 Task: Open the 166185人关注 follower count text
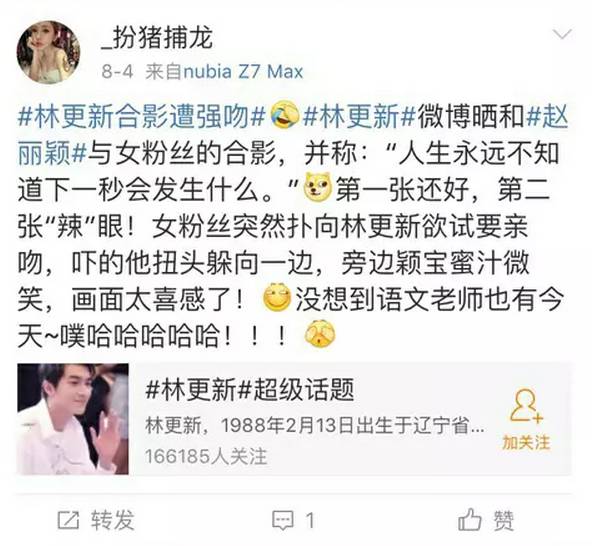pos(206,456)
